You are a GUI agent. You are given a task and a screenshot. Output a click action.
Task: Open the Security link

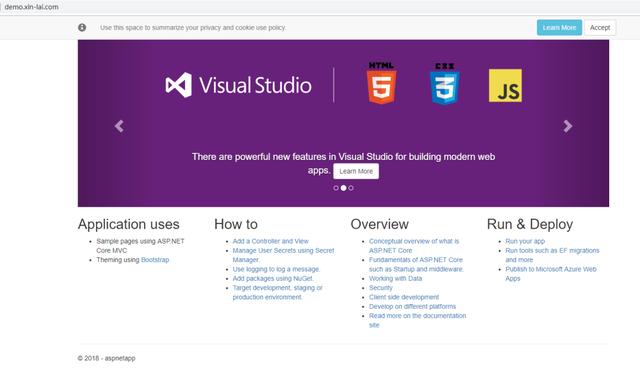(x=381, y=288)
